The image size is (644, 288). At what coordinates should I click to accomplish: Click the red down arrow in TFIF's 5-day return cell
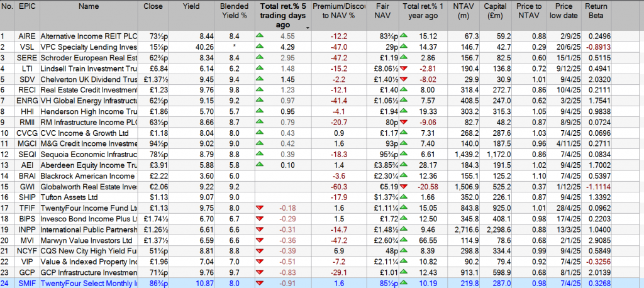pos(258,208)
